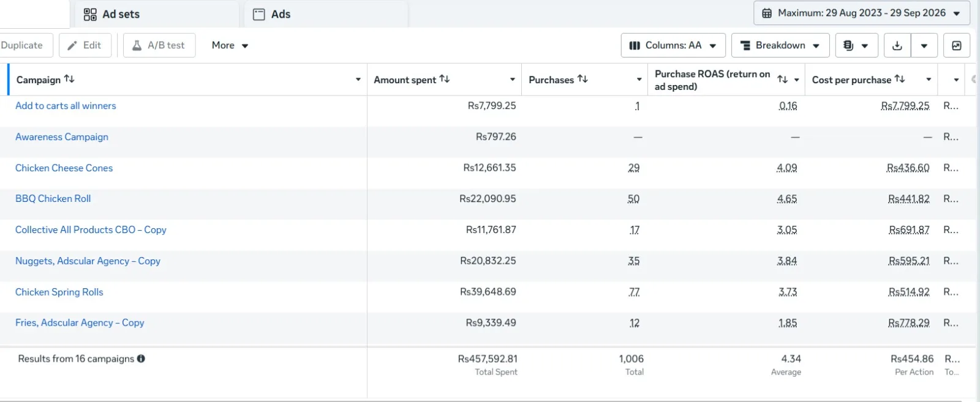Click the export download icon

tap(897, 45)
